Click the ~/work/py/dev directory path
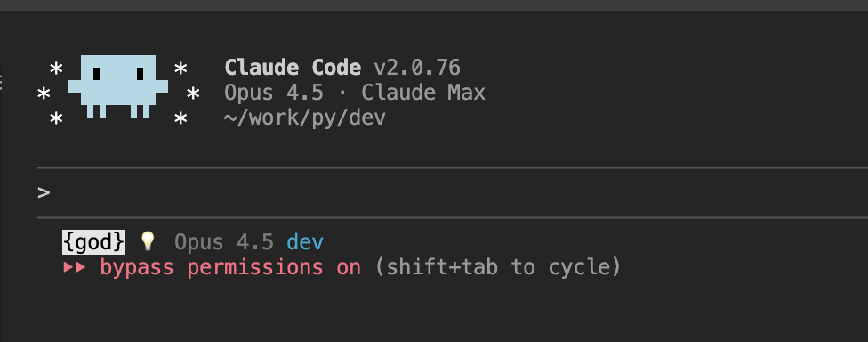The width and height of the screenshot is (868, 342). click(x=305, y=118)
